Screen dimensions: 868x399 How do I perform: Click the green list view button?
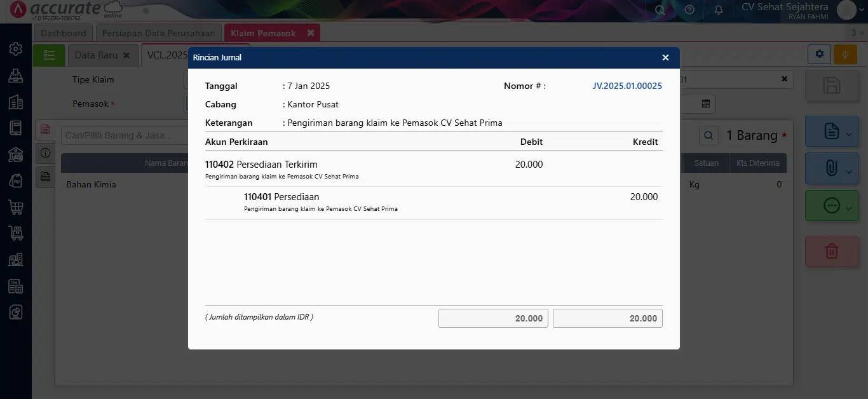click(49, 55)
